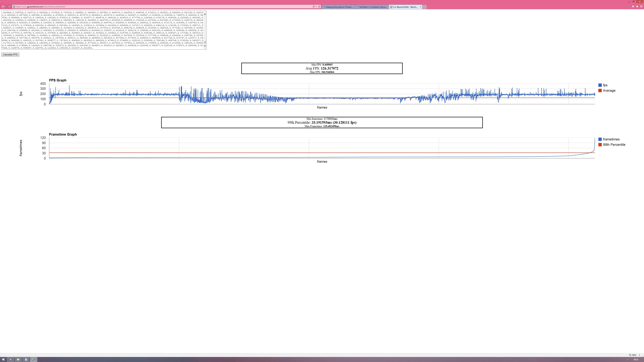Screen dimensions: 644x362
Task: Refresh the page with the reload icon
Action: coord(319,7)
